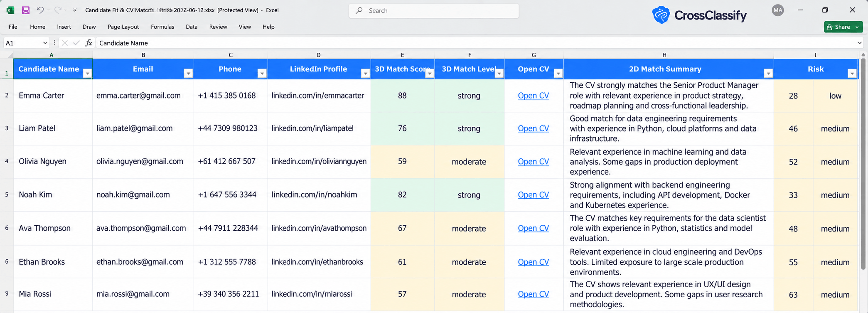Viewport: 868px width, 313px height.
Task: Open the Data tab
Action: (x=192, y=27)
